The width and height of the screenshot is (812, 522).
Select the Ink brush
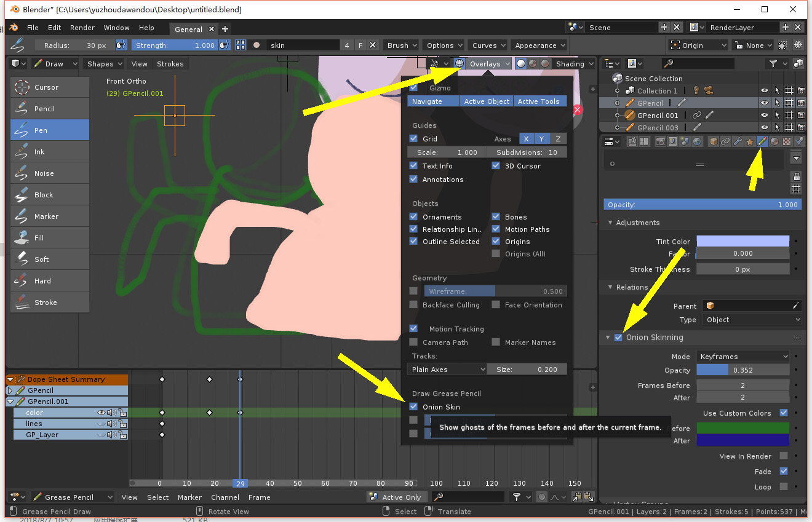click(50, 152)
